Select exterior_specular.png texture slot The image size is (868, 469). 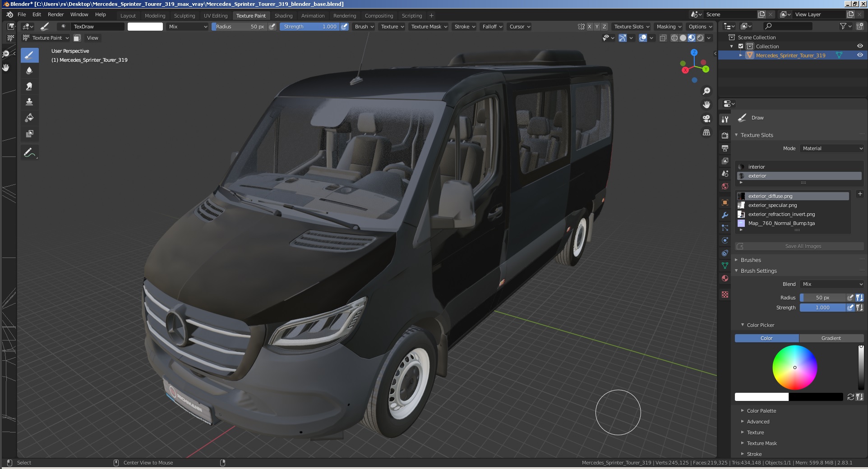(793, 205)
